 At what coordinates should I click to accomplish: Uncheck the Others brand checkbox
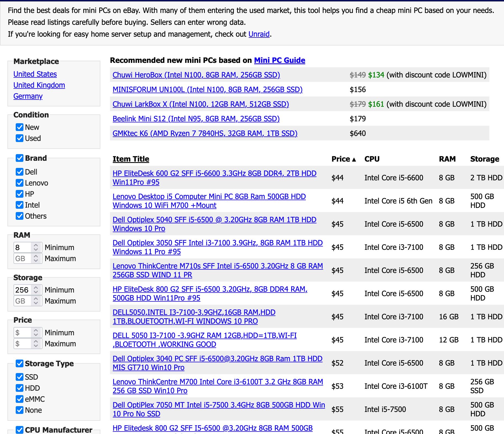point(20,216)
